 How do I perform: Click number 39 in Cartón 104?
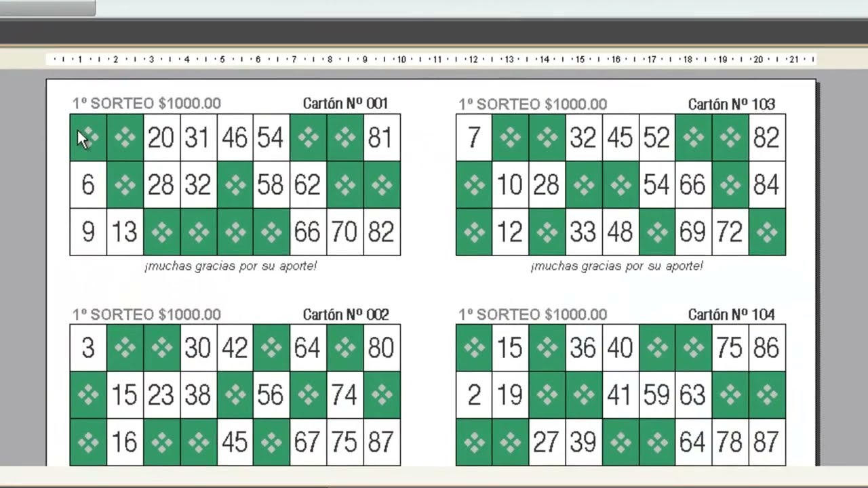tap(584, 442)
